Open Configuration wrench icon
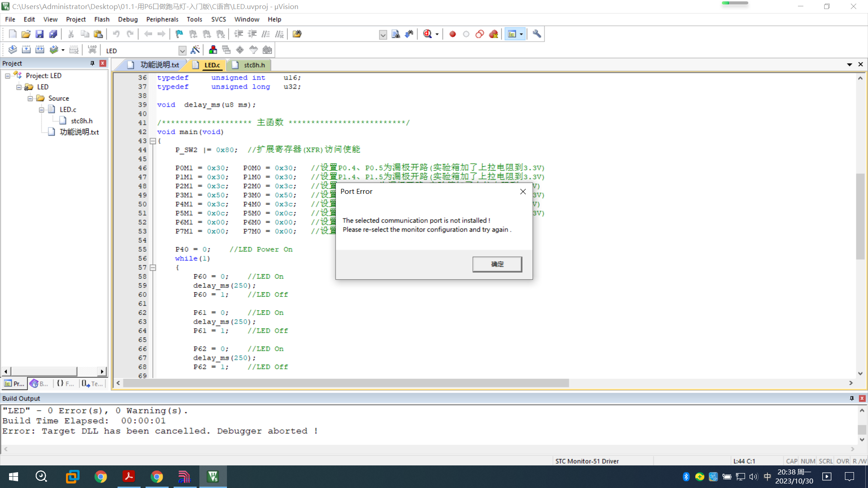 pos(537,34)
